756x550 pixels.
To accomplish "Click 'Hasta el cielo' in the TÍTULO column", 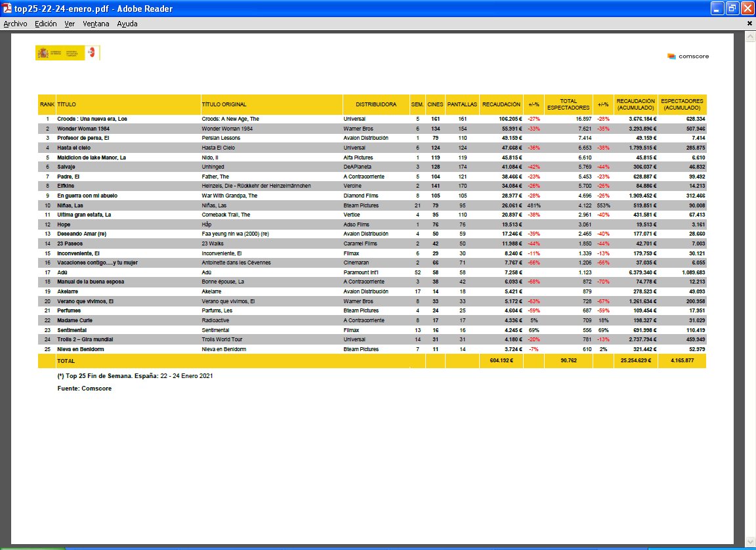I will click(73, 148).
